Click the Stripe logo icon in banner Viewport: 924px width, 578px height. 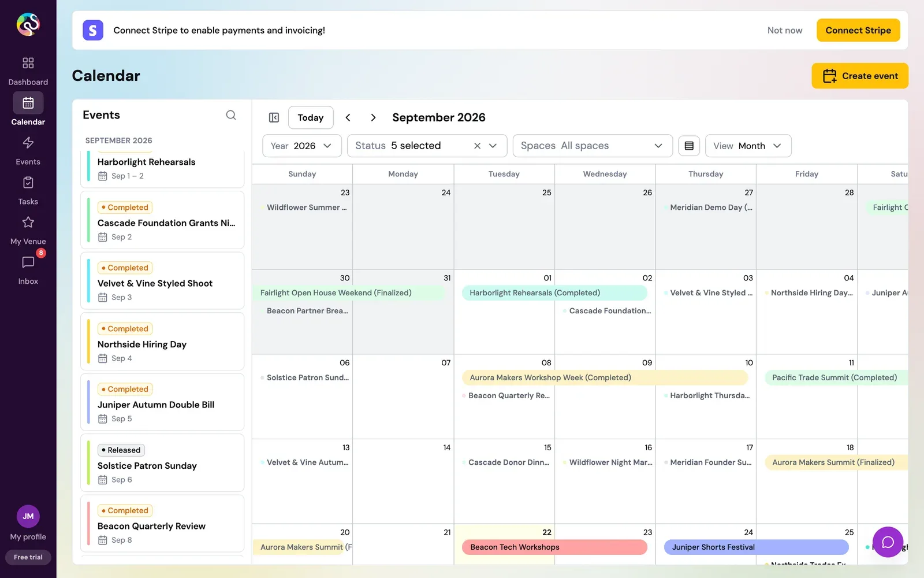point(93,30)
